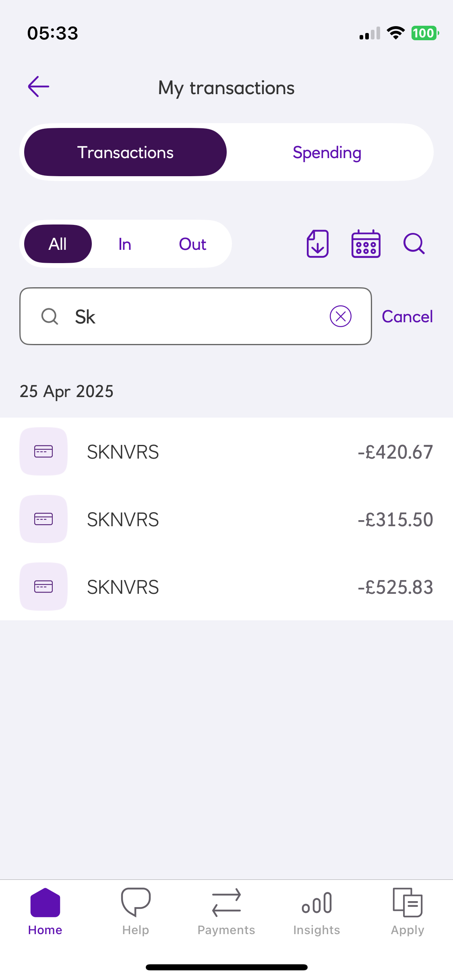Open the Help chat tab

click(x=136, y=912)
